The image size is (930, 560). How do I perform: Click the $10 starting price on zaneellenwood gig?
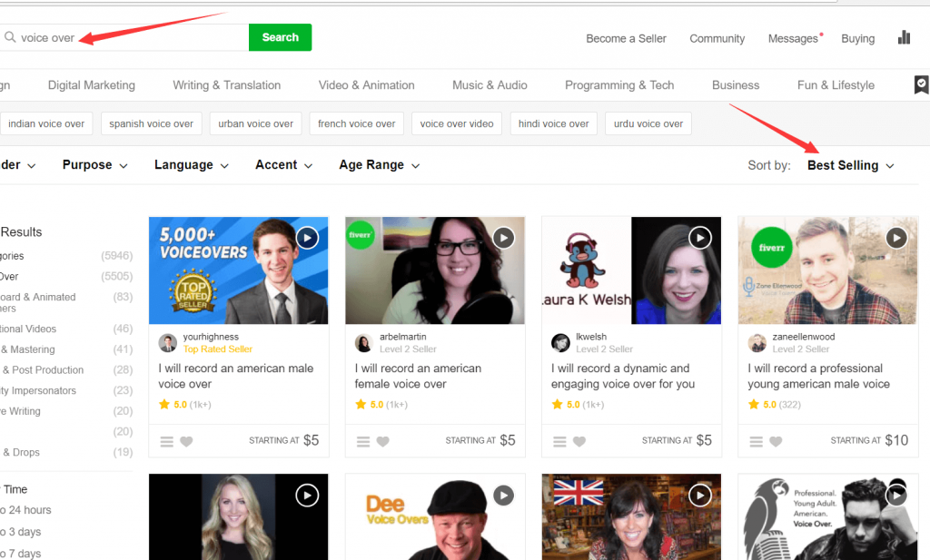click(x=896, y=440)
